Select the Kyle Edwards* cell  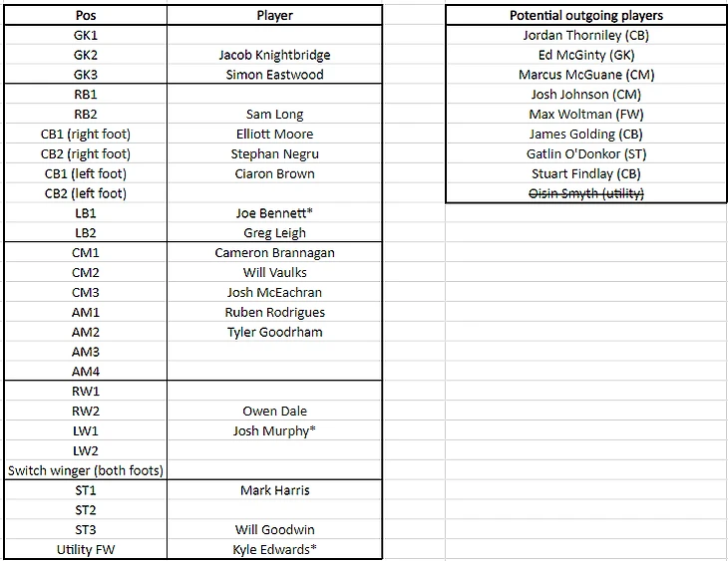(x=274, y=549)
